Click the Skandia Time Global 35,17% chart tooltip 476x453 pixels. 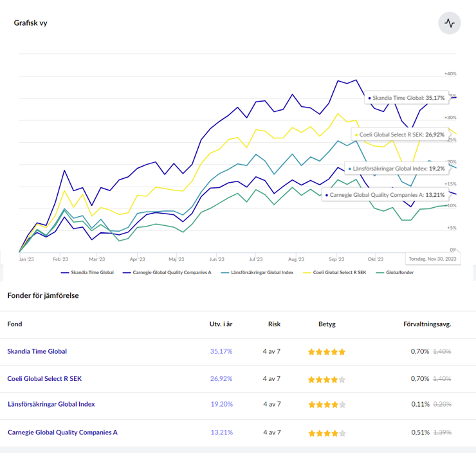[407, 98]
